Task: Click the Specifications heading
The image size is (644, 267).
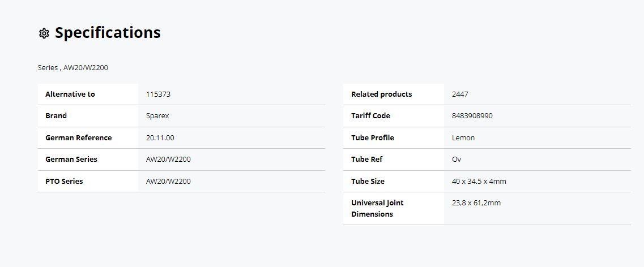Action: pyautogui.click(x=108, y=32)
